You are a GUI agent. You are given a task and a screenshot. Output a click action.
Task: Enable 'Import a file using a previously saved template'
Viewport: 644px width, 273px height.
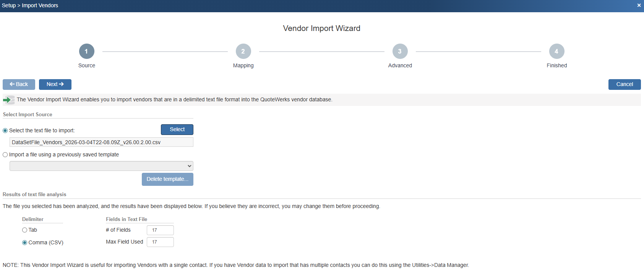(5, 155)
